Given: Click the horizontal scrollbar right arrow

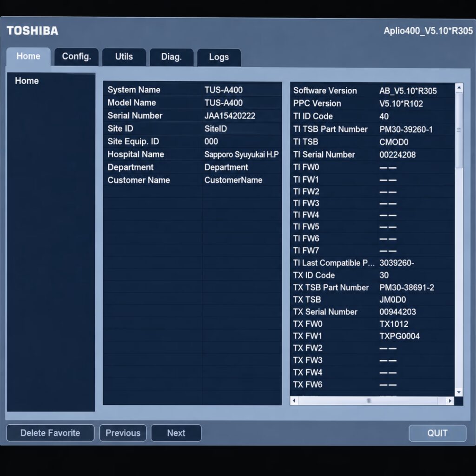Looking at the screenshot, I should (450, 401).
